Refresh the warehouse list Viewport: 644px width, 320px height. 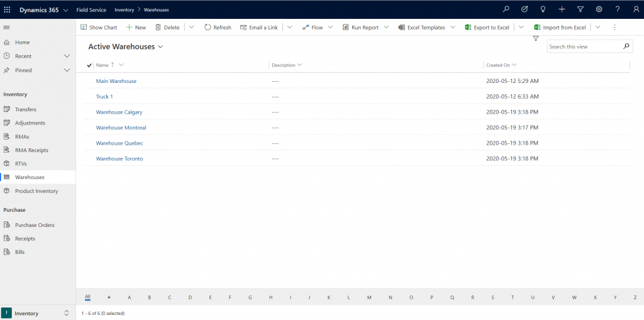click(x=218, y=28)
